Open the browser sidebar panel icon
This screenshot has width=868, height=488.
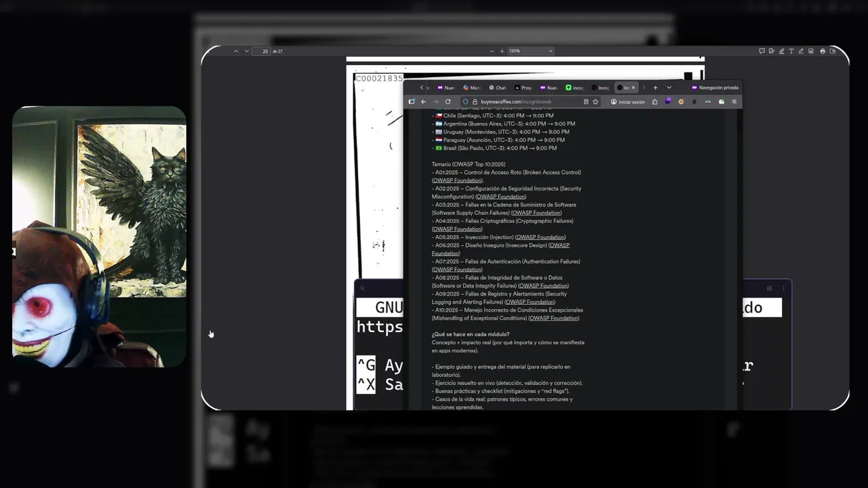point(412,102)
